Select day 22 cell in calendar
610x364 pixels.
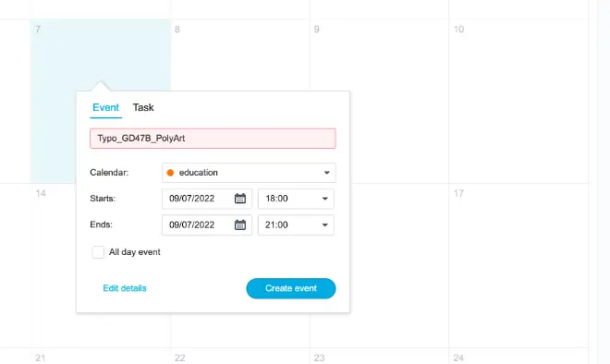[239, 357]
